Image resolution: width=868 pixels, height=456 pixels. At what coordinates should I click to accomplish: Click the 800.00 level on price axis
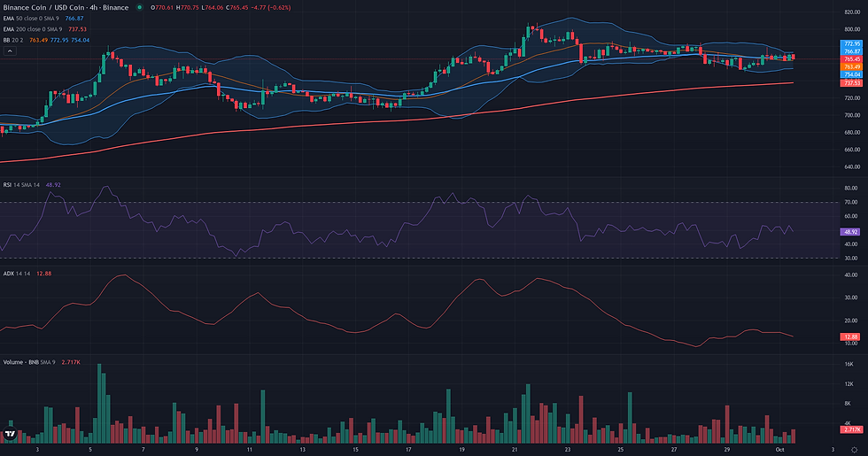tap(852, 29)
